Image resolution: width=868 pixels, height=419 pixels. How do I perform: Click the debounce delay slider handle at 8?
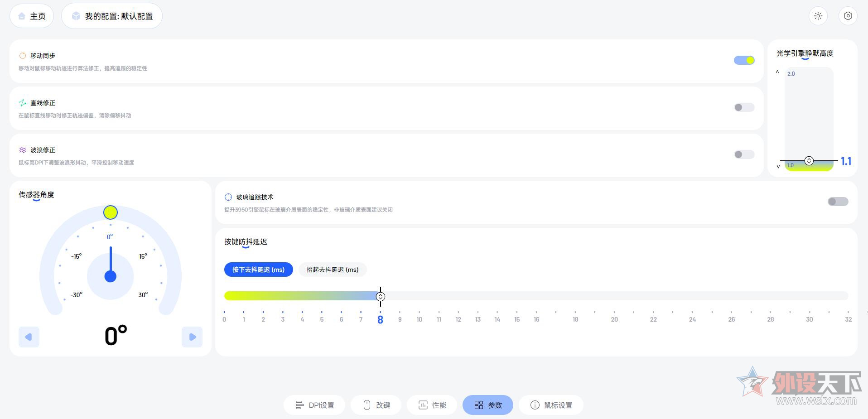pyautogui.click(x=381, y=297)
